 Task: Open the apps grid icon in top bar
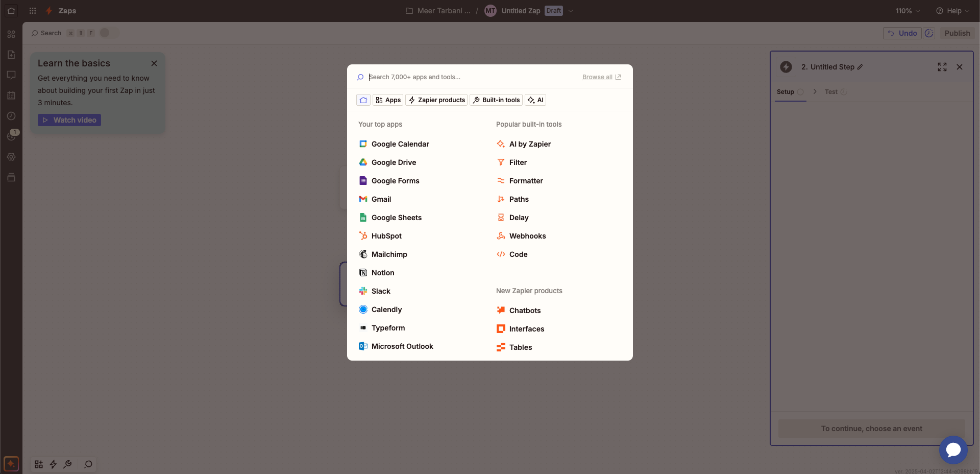click(x=33, y=11)
